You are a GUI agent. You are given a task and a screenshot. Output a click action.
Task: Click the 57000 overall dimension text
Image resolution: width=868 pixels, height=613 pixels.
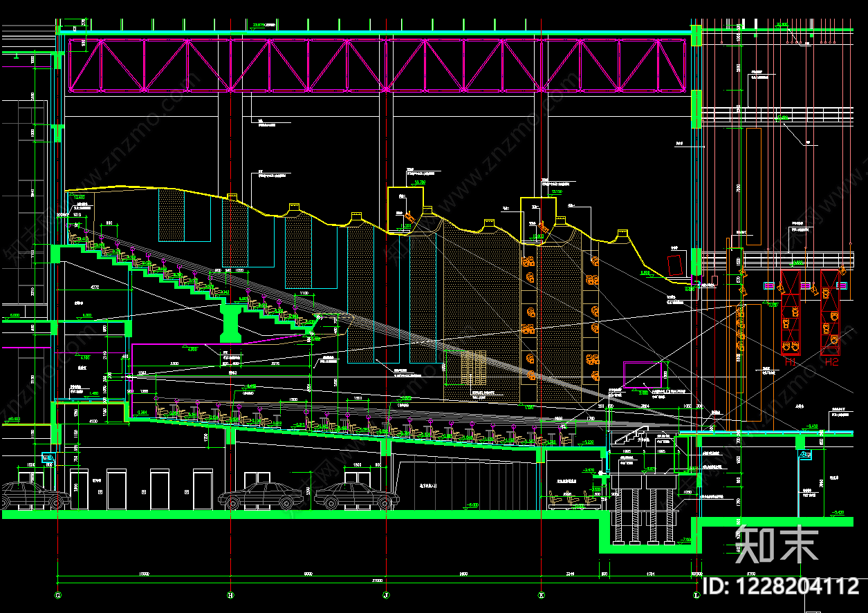click(x=377, y=581)
